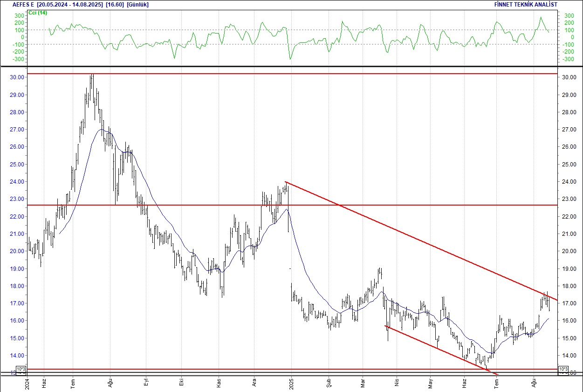The image size is (583, 392).
Task: Click 22.00 on the right black price axis
Action: click(569, 217)
